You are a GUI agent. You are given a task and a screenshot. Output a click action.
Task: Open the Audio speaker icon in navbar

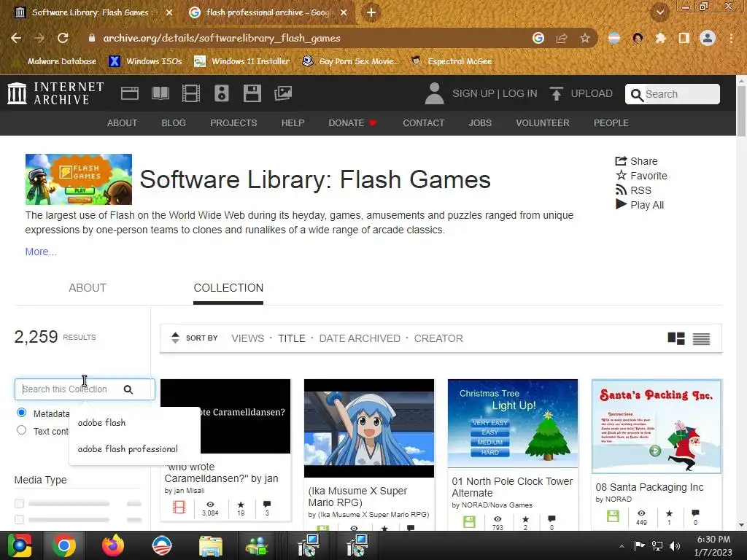tap(222, 93)
